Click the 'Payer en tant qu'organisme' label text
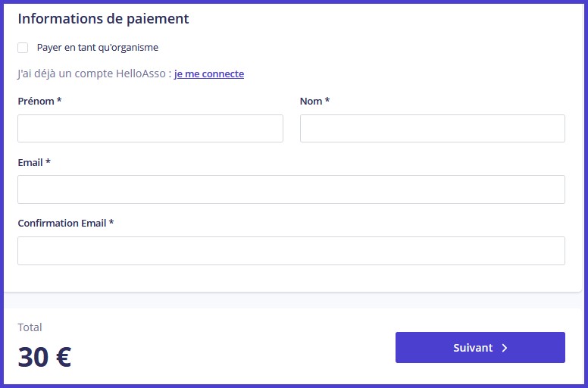This screenshot has height=388, width=588. coord(97,47)
